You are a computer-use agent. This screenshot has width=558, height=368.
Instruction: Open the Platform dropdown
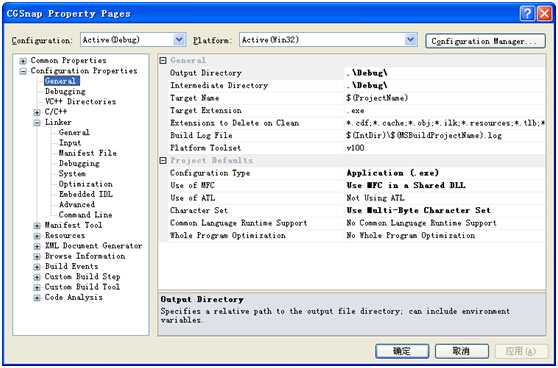[411, 40]
